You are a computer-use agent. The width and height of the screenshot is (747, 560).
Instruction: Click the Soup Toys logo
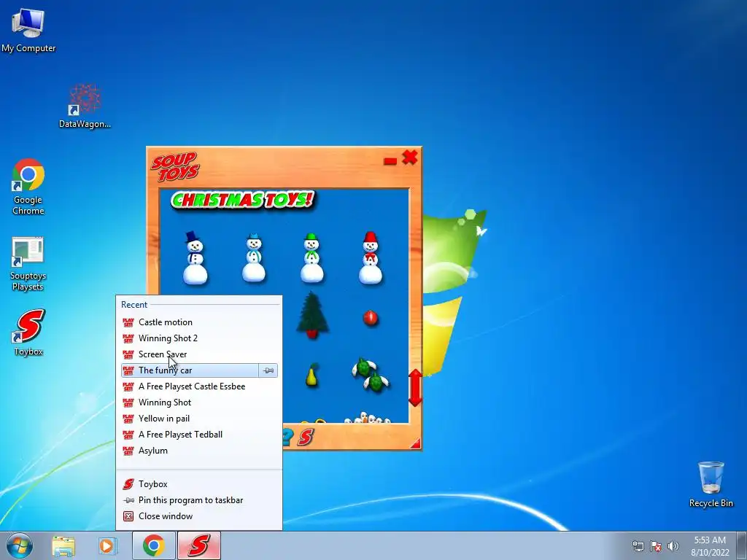coord(176,167)
